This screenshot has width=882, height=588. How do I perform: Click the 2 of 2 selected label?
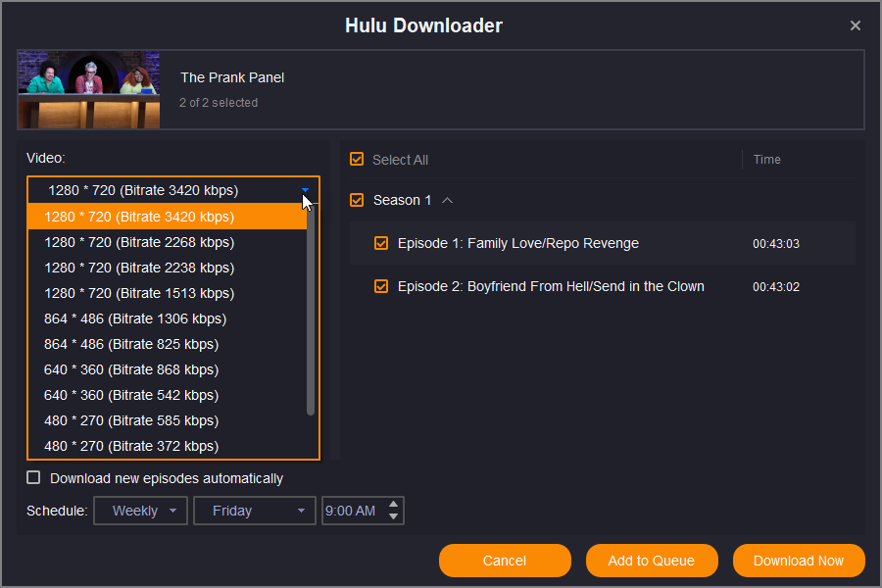point(219,102)
